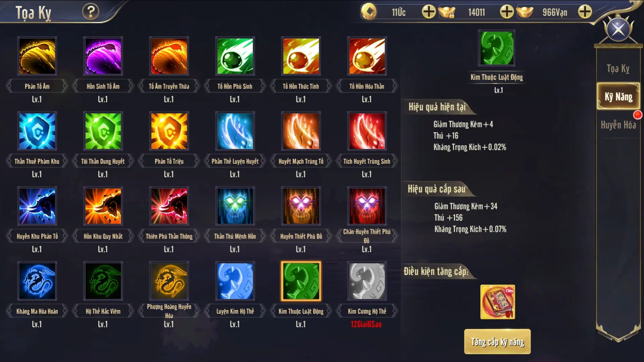Choose the green Tổ Hồn Phù Sinh skill
This screenshot has height=362, width=644.
point(235,56)
